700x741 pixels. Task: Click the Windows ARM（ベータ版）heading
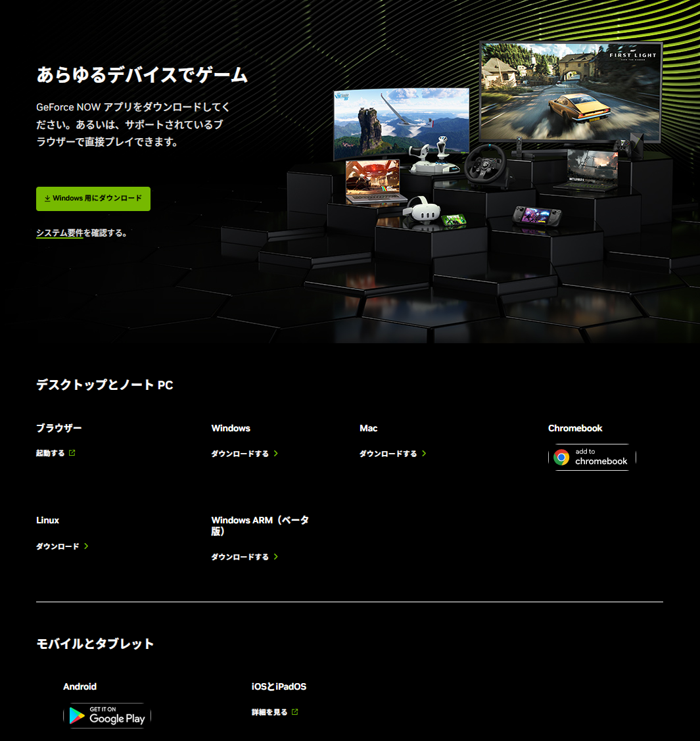click(260, 525)
